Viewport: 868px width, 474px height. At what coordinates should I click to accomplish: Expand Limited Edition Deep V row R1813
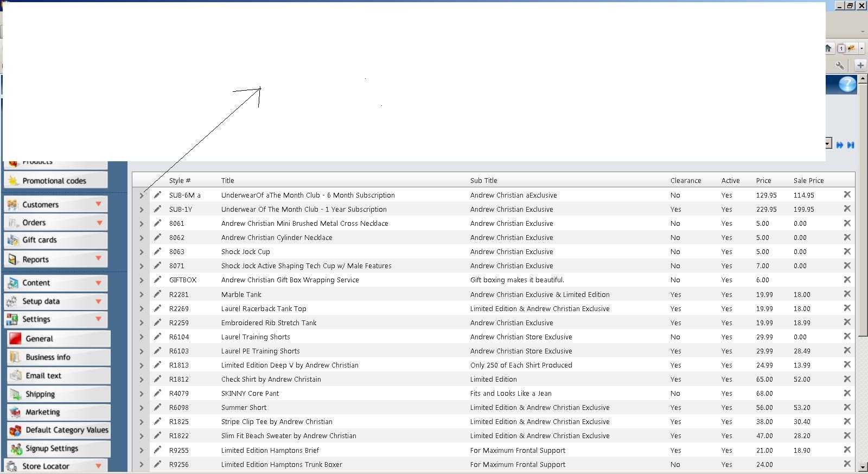[x=142, y=365]
